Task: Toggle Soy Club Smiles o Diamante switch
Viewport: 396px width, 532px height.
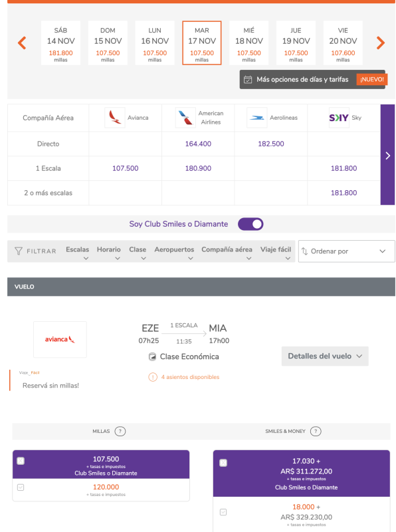Action: pyautogui.click(x=250, y=224)
